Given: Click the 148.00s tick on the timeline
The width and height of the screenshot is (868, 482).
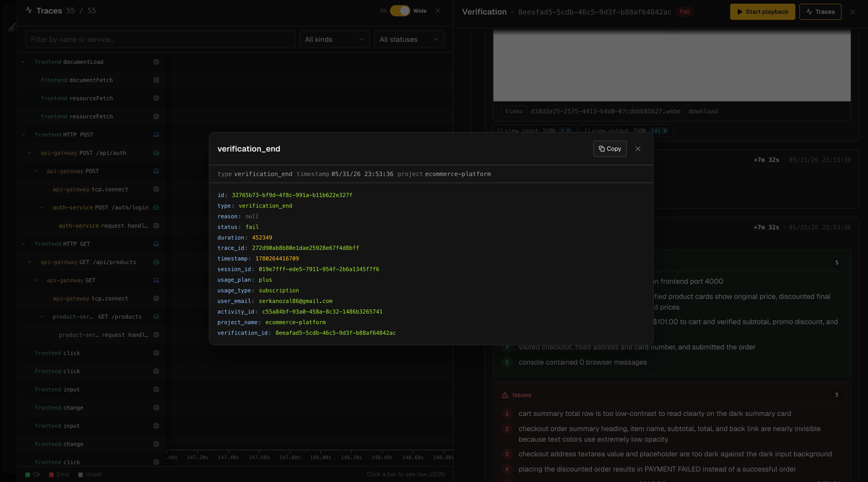Looking at the screenshot, I should [x=321, y=457].
